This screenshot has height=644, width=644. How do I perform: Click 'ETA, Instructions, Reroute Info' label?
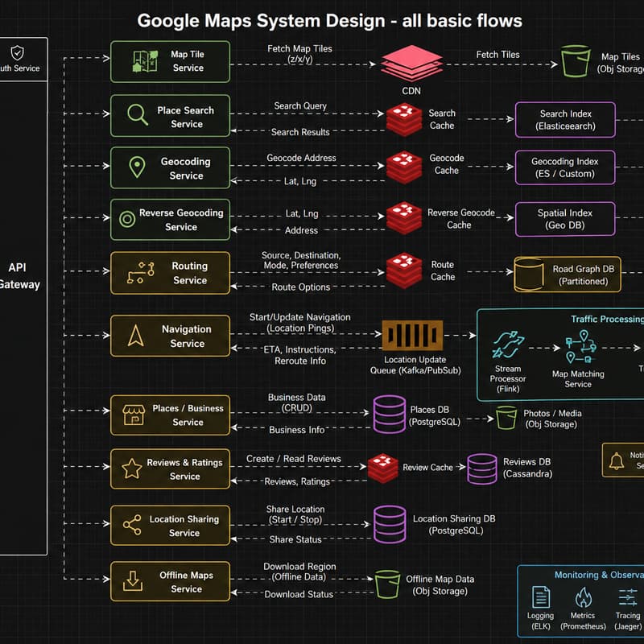pos(300,355)
